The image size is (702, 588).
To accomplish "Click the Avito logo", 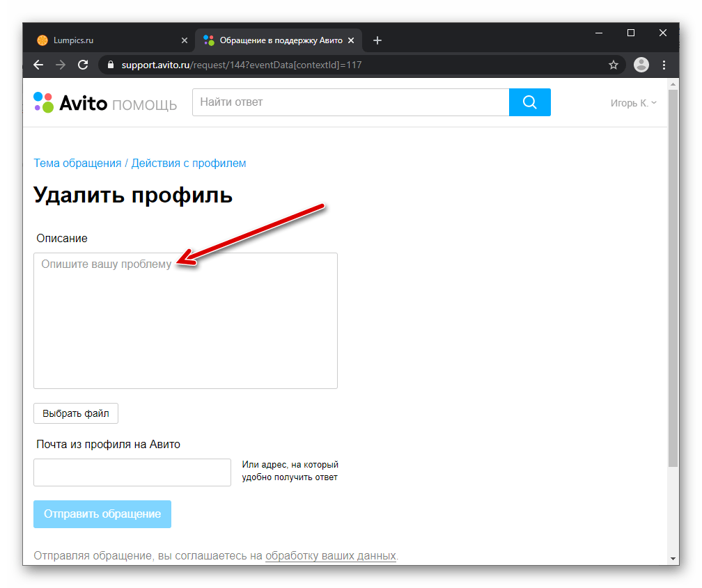I will tap(70, 103).
